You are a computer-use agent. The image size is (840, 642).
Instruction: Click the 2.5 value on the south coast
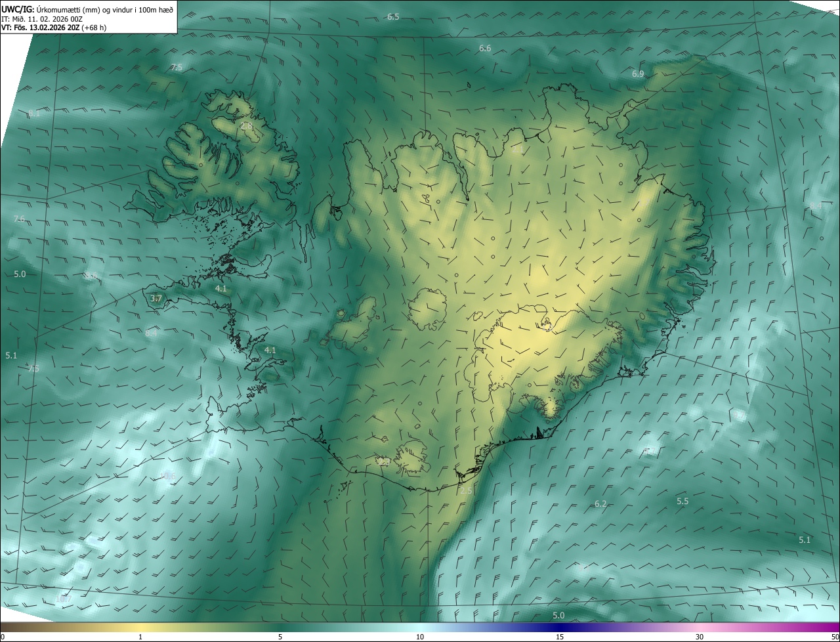pyautogui.click(x=466, y=490)
